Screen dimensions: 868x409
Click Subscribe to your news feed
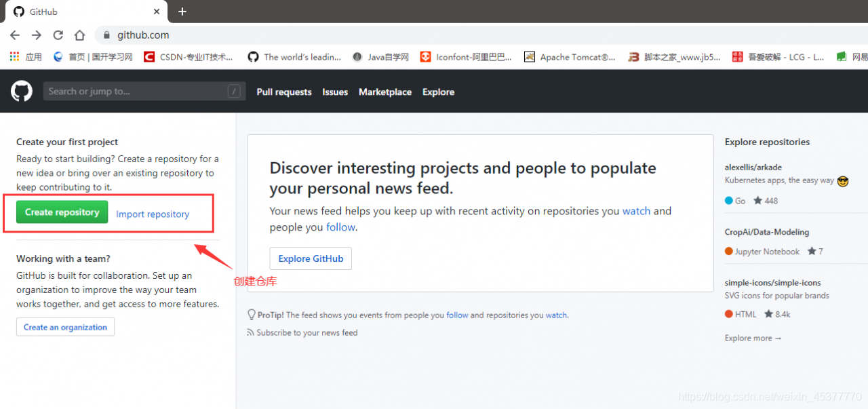307,332
